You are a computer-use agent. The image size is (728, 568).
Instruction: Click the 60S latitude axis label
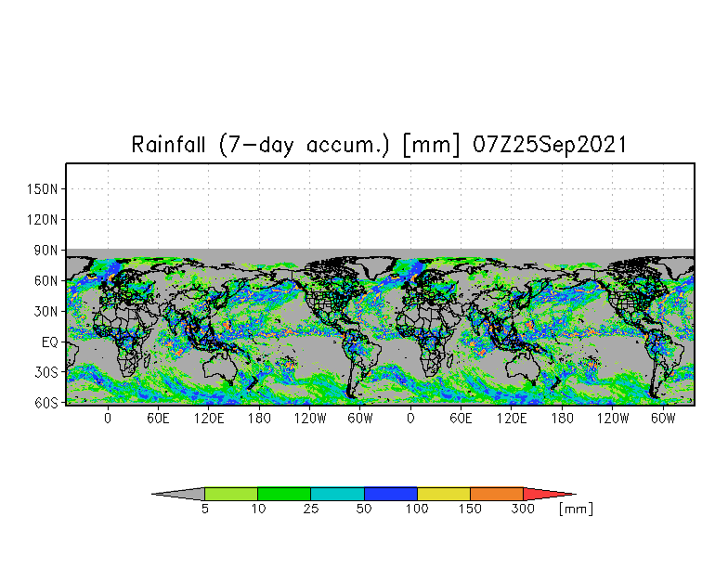(x=46, y=403)
